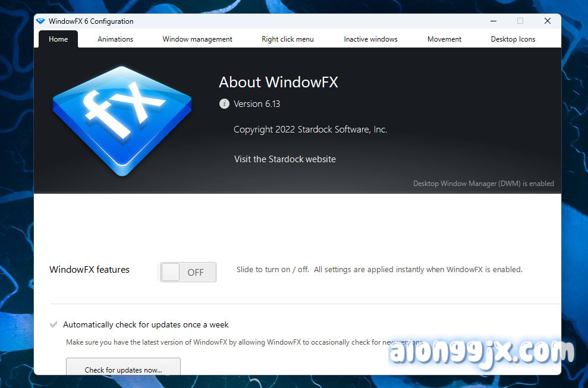Image resolution: width=588 pixels, height=388 pixels.
Task: Minimize the WindowFX Configuration window
Action: (493, 21)
